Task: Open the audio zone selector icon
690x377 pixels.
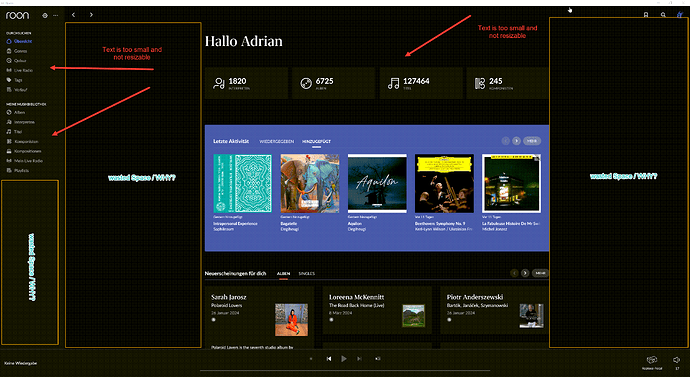Action: pos(652,360)
